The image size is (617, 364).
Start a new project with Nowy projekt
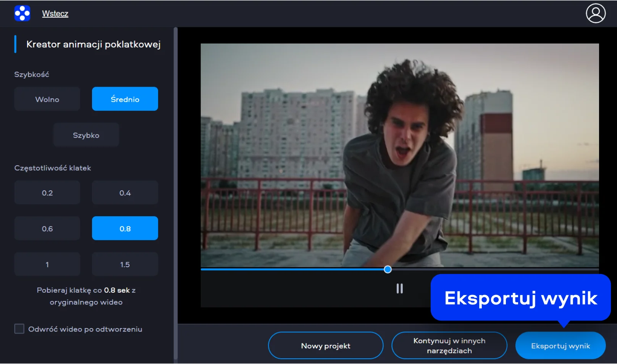tap(326, 346)
